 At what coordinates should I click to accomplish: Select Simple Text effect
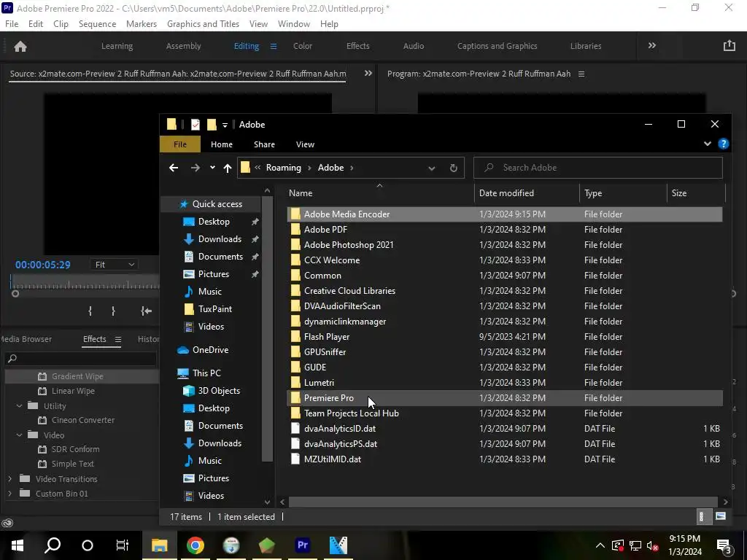pos(73,464)
